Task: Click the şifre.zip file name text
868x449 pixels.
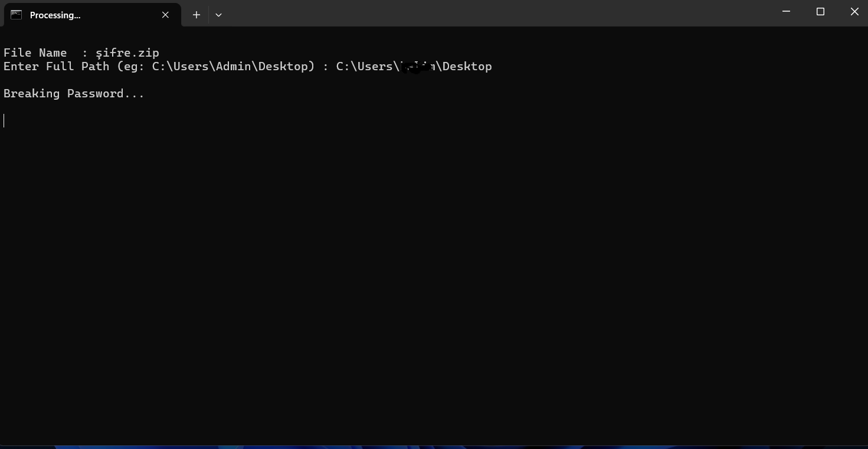Action: coord(127,53)
